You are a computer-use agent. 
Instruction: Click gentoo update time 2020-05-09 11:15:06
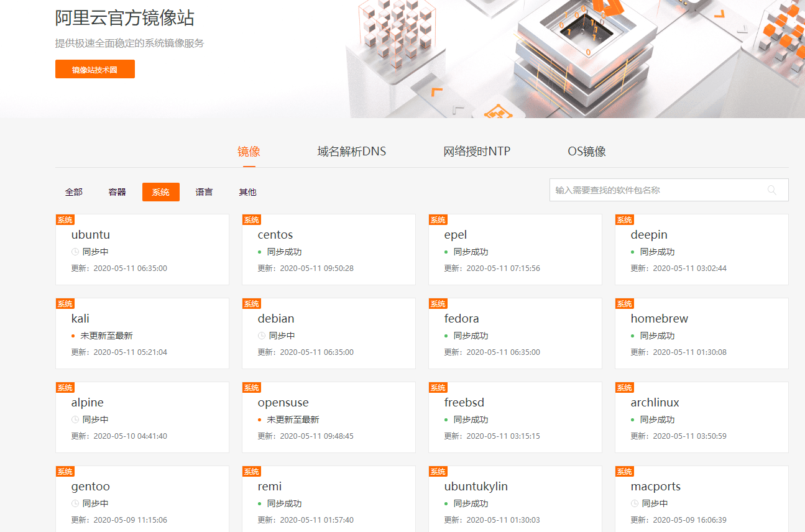pos(130,520)
